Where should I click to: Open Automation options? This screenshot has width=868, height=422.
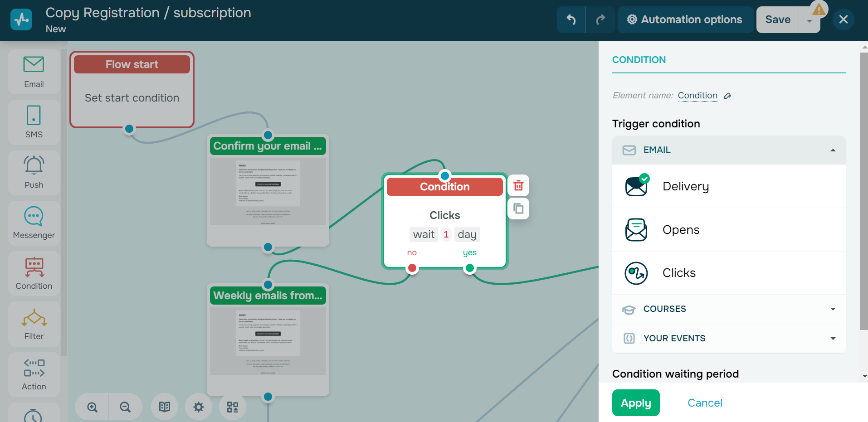685,19
